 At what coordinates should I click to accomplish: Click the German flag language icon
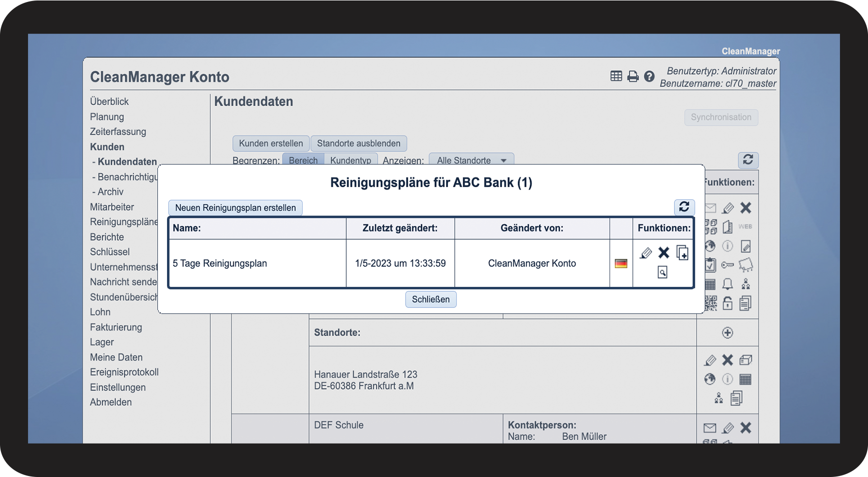click(621, 264)
